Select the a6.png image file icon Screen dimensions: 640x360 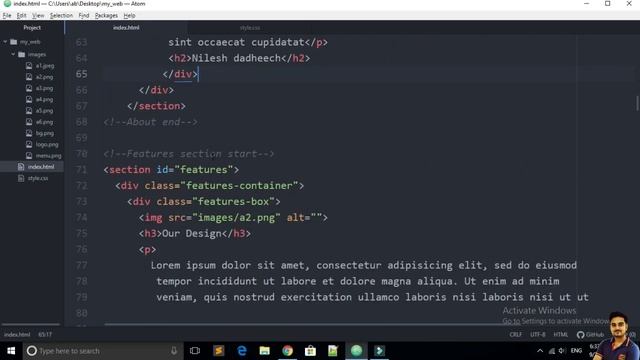click(x=29, y=122)
